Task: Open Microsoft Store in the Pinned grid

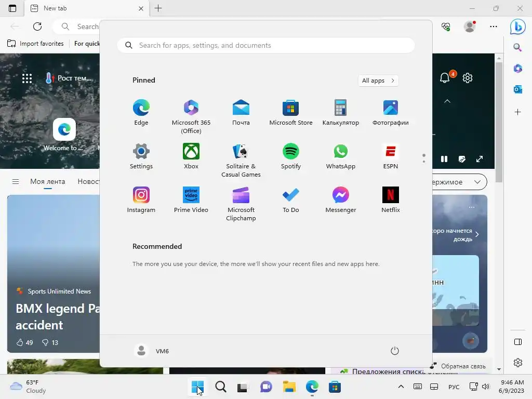Action: 291,113
